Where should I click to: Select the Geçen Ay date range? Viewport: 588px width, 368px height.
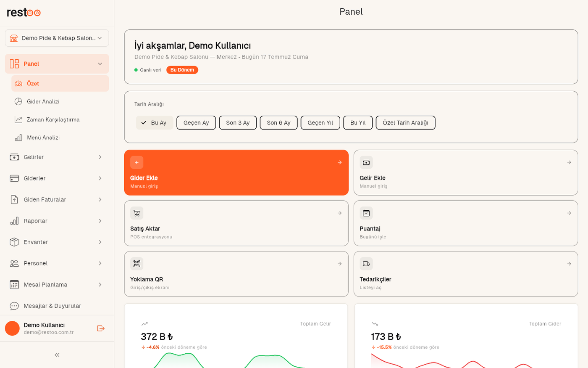[x=196, y=123]
